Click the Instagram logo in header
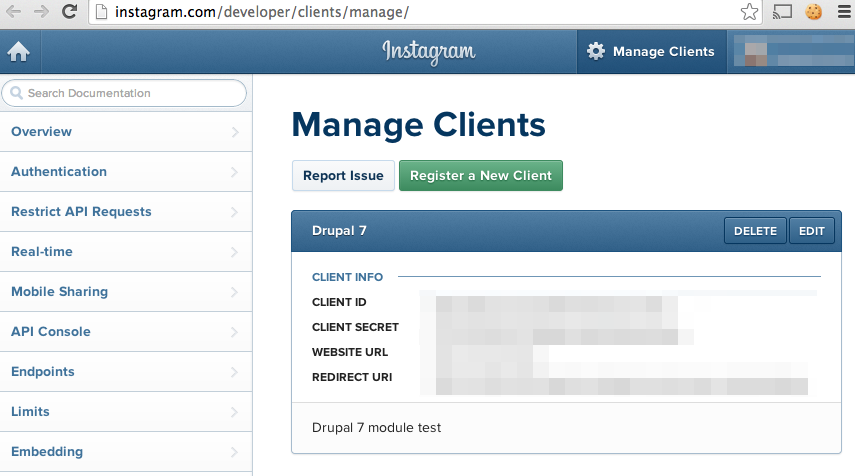This screenshot has height=476, width=855. coord(429,52)
